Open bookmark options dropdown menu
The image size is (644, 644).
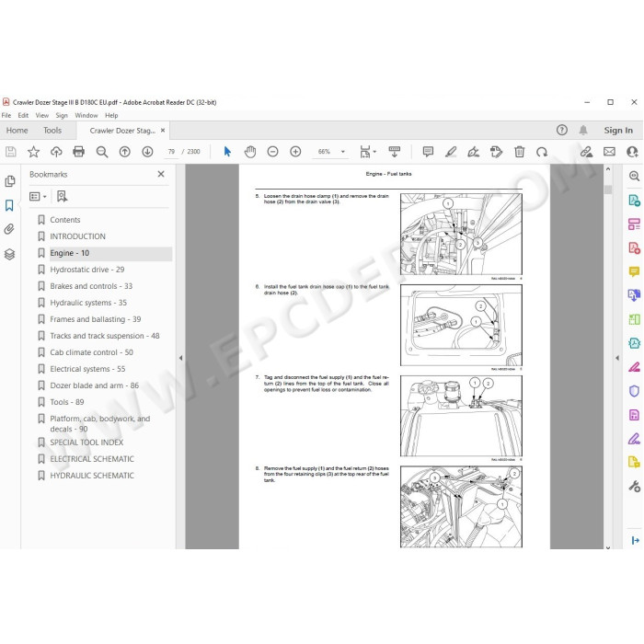point(38,197)
